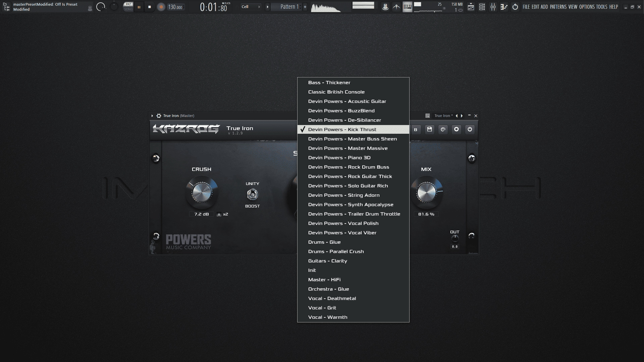
Task: Toggle PAT/SONG mode switch
Action: point(128,7)
